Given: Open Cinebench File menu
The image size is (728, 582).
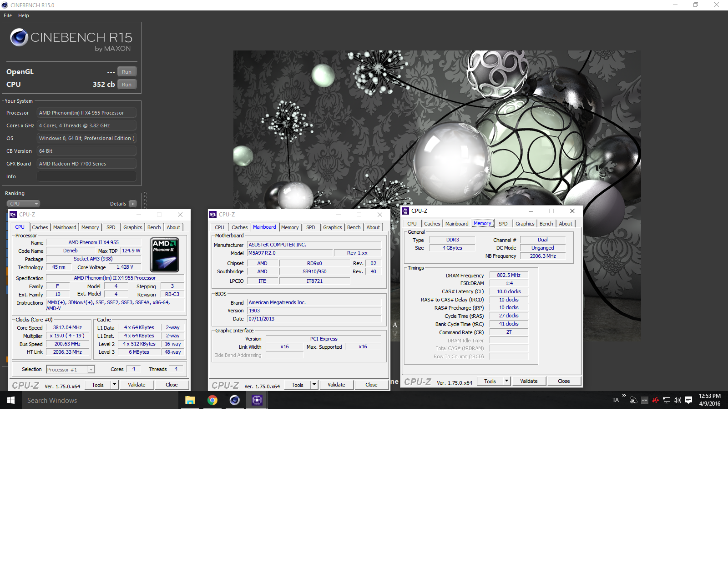Looking at the screenshot, I should pyautogui.click(x=8, y=15).
